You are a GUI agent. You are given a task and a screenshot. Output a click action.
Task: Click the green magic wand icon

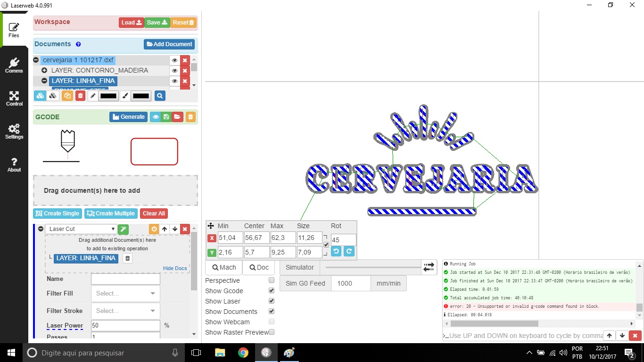123,229
